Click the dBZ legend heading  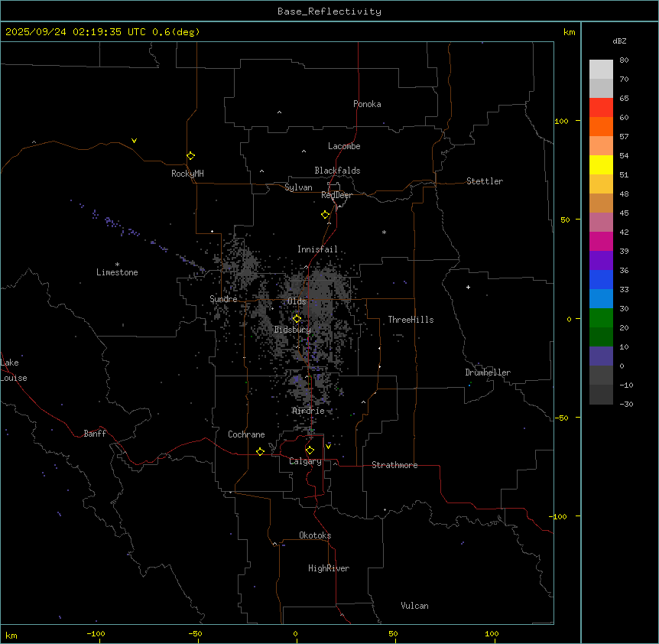pyautogui.click(x=620, y=41)
